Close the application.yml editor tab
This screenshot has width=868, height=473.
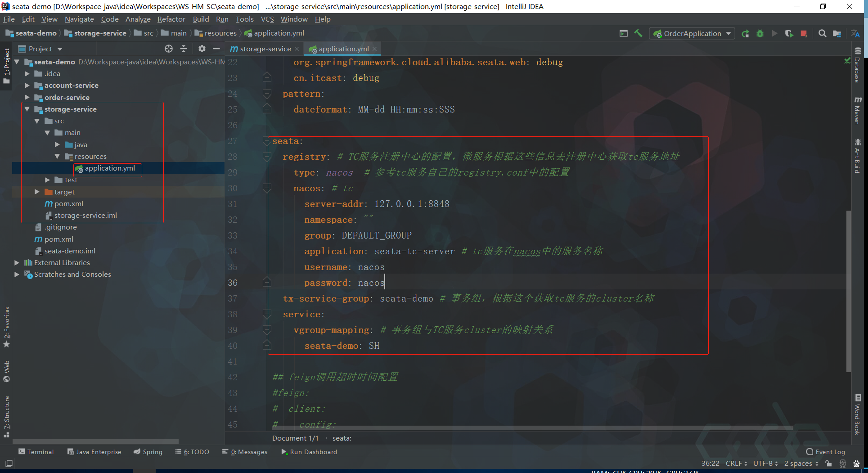click(x=374, y=49)
